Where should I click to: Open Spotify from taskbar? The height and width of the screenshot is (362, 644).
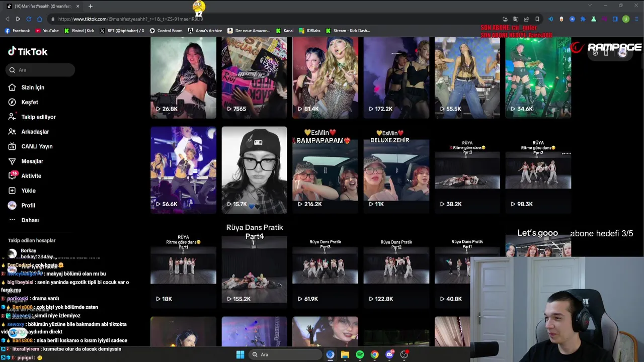coord(360,354)
